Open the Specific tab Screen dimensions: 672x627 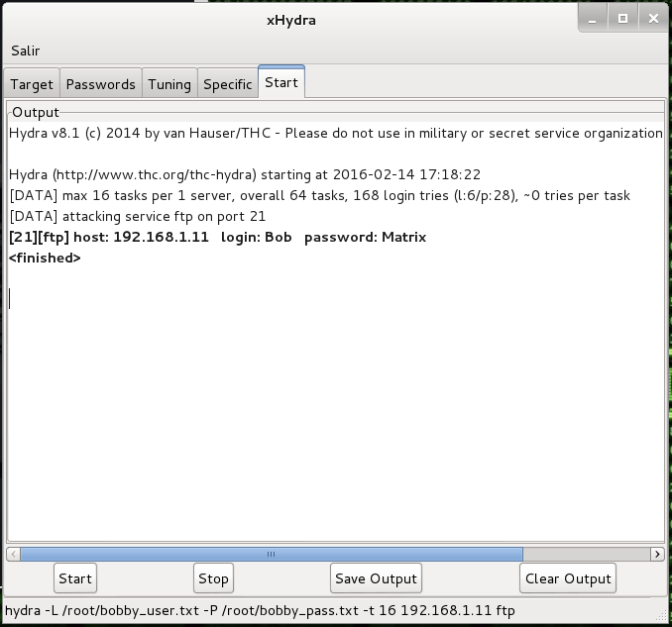(228, 83)
